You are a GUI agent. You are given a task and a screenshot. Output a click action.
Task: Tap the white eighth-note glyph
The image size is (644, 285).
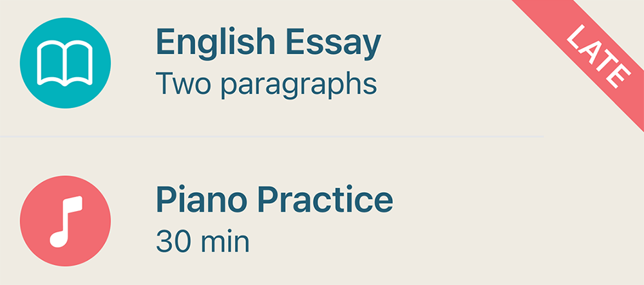coord(66,221)
